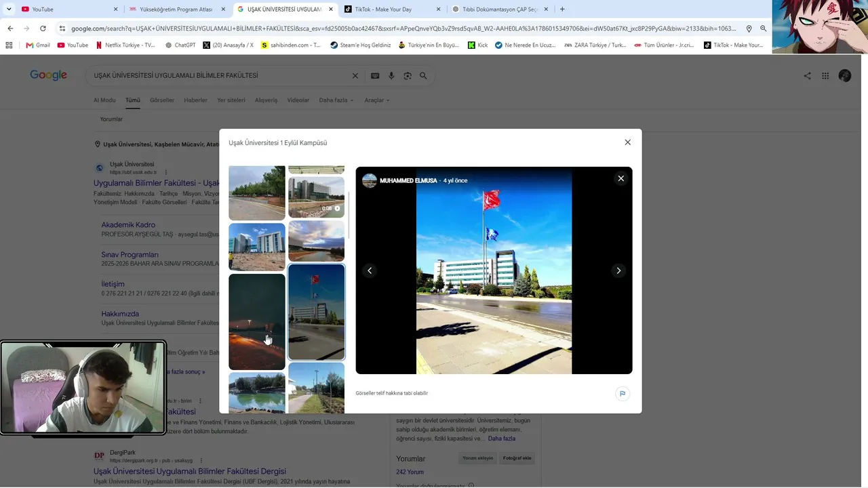Screen dimensions: 868x488
Task: Close the enlarged photo viewer
Action: pos(620,178)
